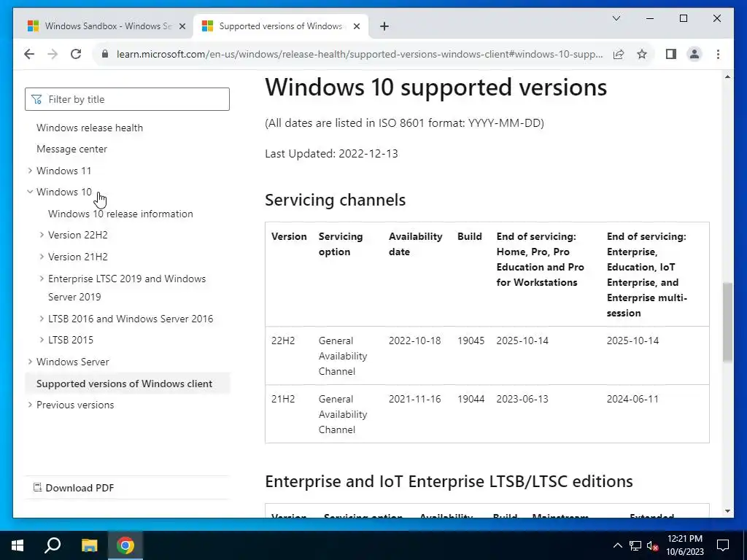The height and width of the screenshot is (560, 747).
Task: Show hidden system tray icons
Action: [617, 545]
